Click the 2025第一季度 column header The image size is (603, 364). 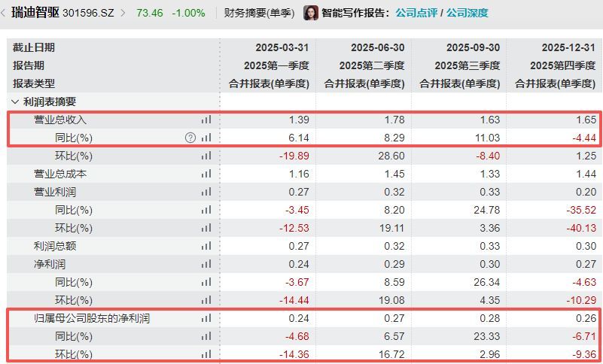(x=276, y=65)
